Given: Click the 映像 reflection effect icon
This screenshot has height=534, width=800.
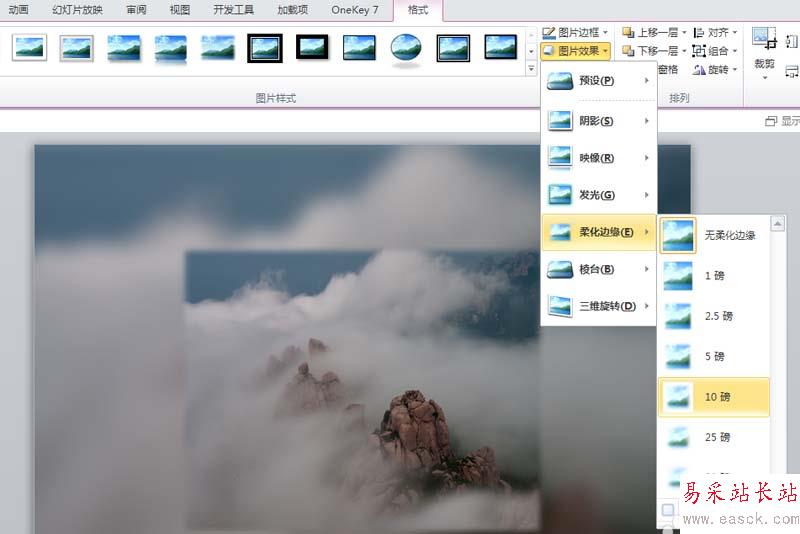Looking at the screenshot, I should pyautogui.click(x=560, y=158).
